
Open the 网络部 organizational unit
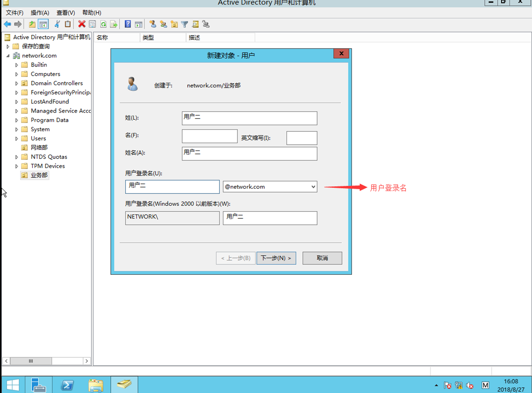point(39,147)
